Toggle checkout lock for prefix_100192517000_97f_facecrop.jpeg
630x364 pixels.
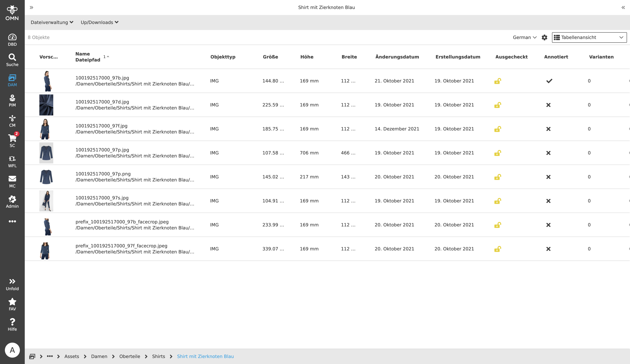tap(497, 249)
